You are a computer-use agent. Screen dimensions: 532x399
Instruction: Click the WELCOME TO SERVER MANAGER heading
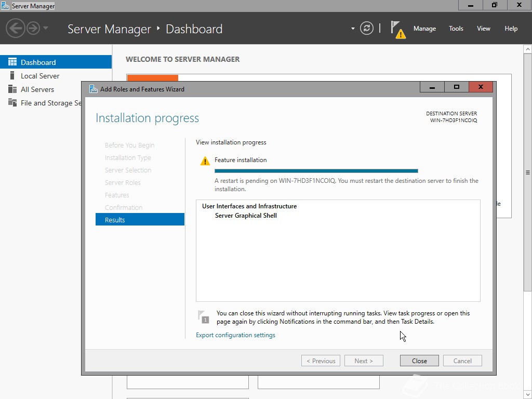(x=182, y=59)
